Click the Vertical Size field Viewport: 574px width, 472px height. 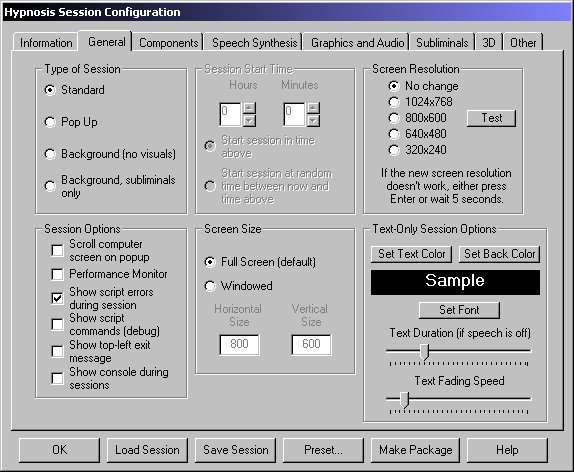(x=311, y=344)
